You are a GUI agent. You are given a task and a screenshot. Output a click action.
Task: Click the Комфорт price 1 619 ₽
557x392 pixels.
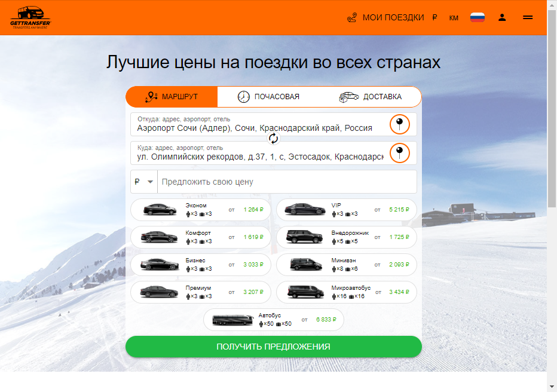253,237
